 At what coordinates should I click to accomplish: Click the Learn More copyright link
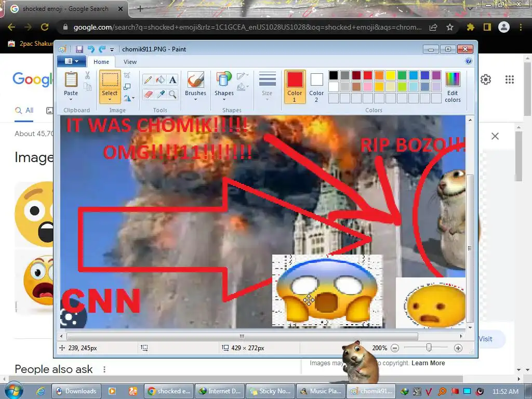(428, 363)
